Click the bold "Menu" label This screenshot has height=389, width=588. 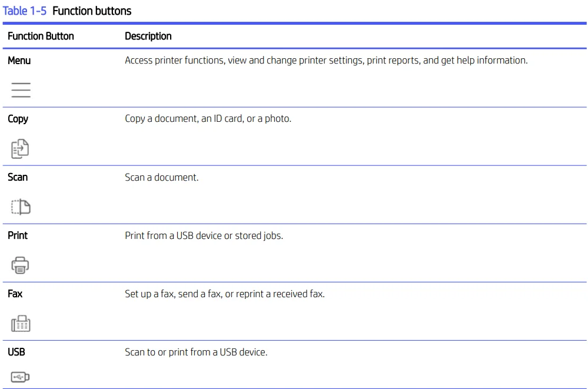[x=19, y=60]
